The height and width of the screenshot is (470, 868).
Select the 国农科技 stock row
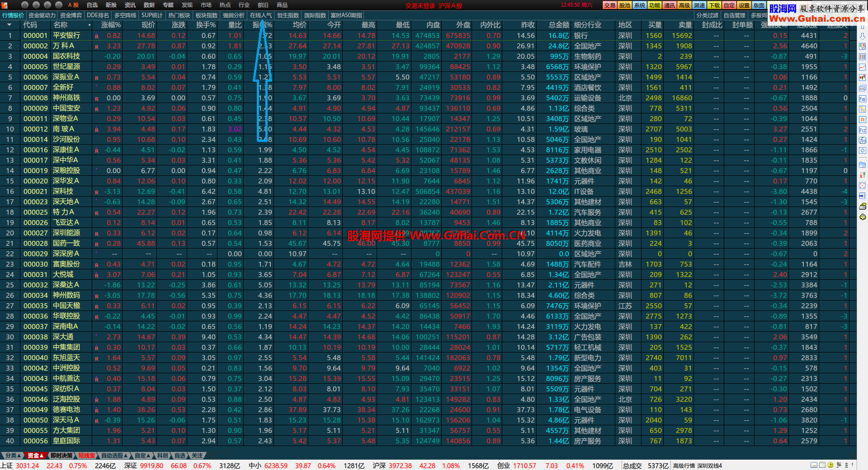pos(428,56)
